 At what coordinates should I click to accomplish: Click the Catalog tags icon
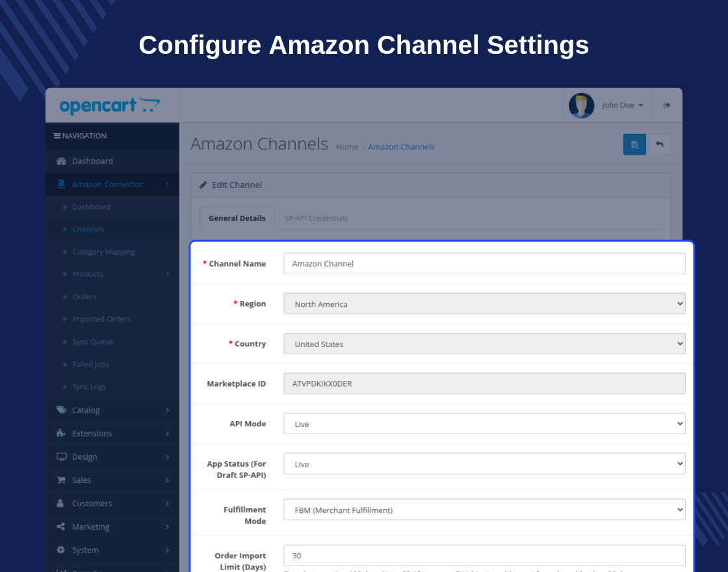tap(61, 410)
